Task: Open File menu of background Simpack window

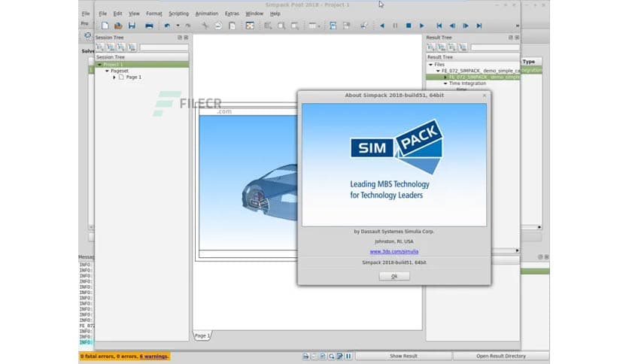Action: 86,14
